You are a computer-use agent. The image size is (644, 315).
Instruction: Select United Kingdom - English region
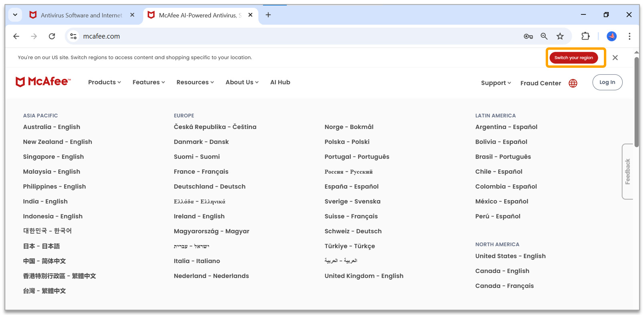[364, 276]
